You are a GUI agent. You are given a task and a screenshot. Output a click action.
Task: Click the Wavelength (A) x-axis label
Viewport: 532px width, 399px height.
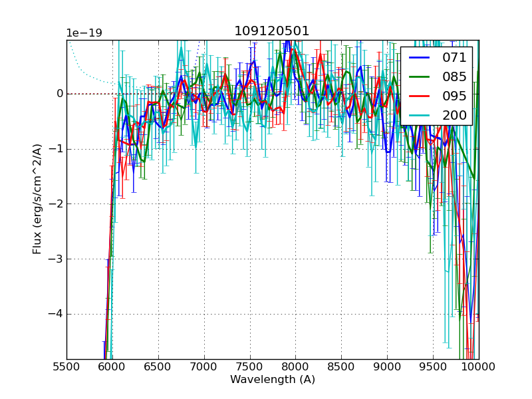(x=273, y=380)
